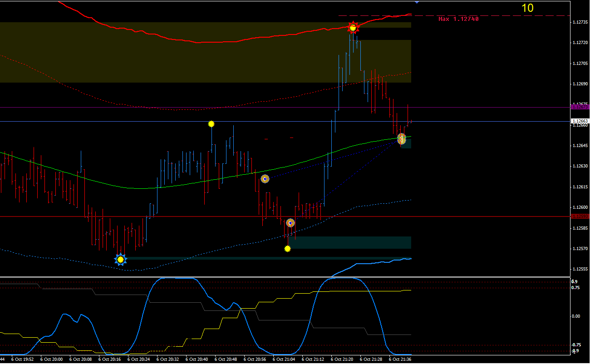Click the 1.12705 price scale label
This screenshot has height=364, width=590.
(x=580, y=63)
